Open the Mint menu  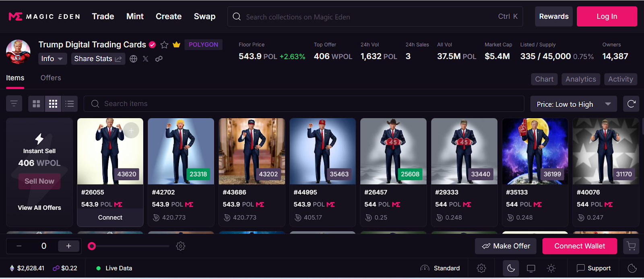pos(135,16)
